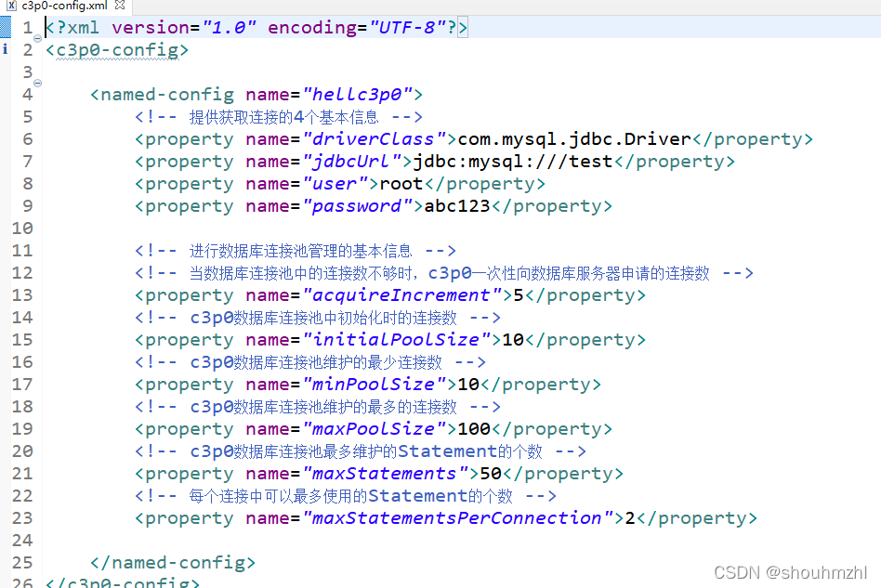Click the password value abc123
The height and width of the screenshot is (588, 881).
click(x=461, y=205)
